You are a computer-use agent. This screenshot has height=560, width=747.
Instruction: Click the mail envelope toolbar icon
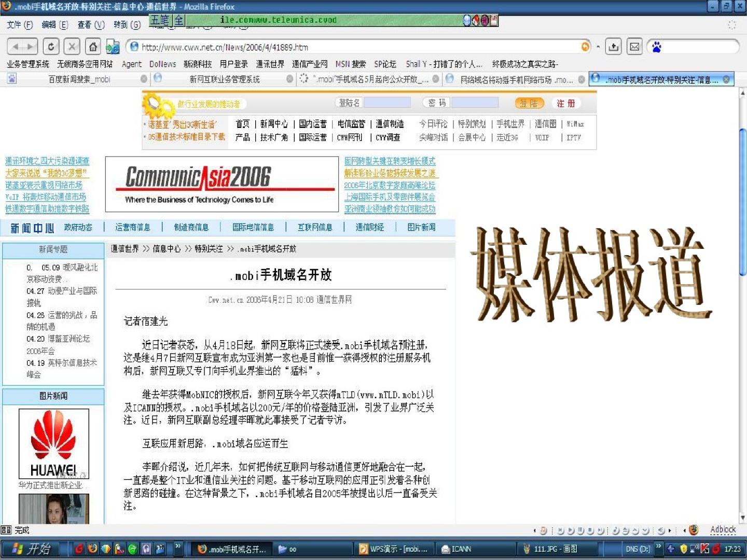pos(634,47)
